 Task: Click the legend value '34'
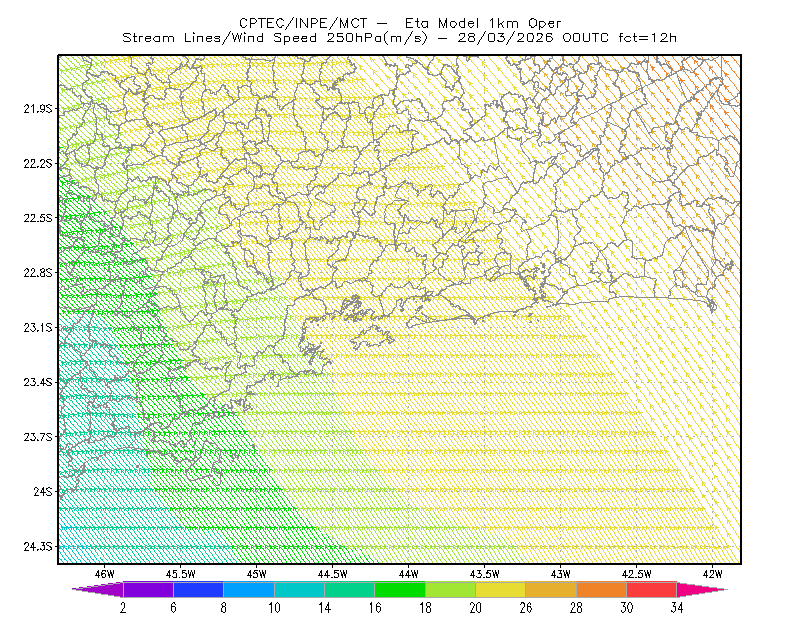tap(677, 608)
